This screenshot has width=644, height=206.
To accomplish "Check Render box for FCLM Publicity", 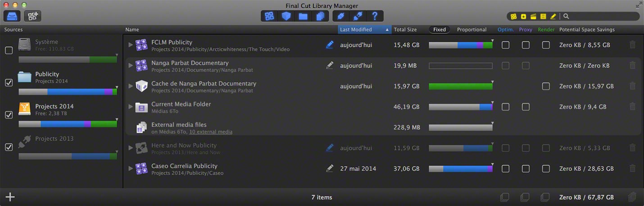I will click(546, 45).
